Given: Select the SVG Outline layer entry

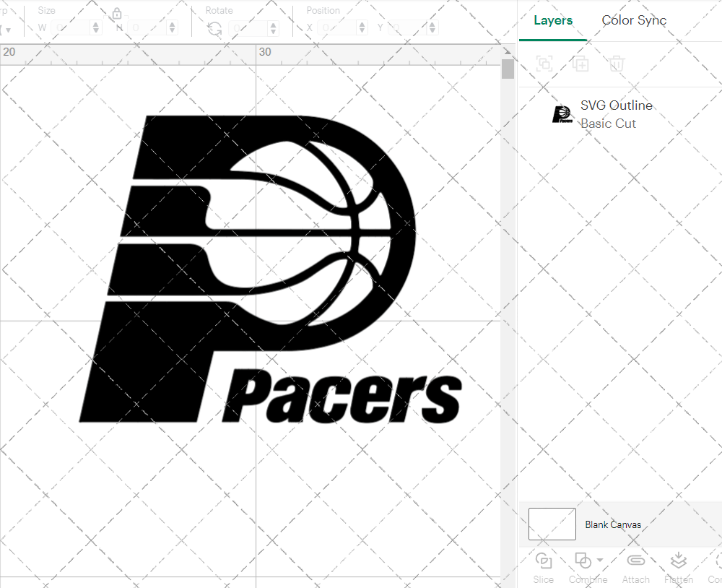Looking at the screenshot, I should coord(617,105).
